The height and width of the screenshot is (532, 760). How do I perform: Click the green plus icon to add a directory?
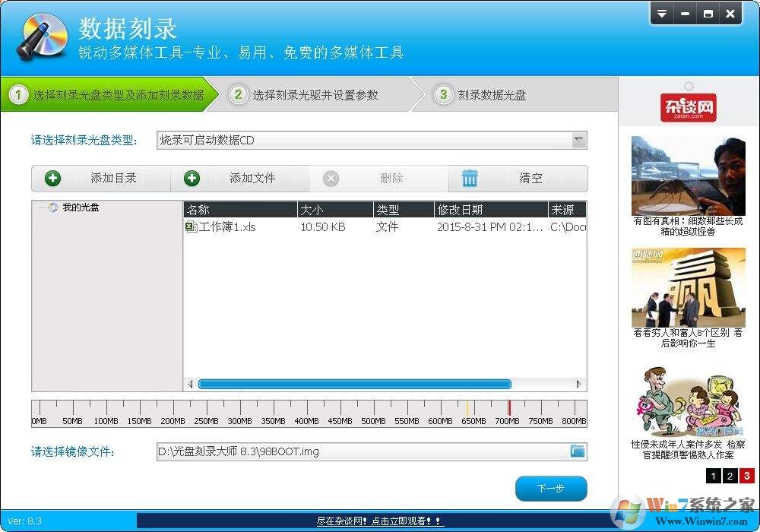point(52,178)
